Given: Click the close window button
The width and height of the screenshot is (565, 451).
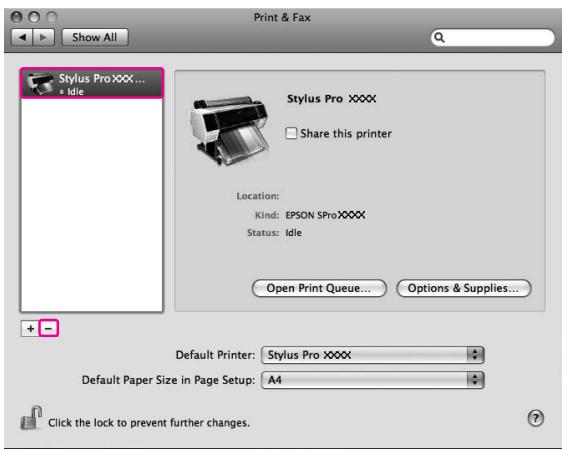Looking at the screenshot, I should tap(17, 17).
